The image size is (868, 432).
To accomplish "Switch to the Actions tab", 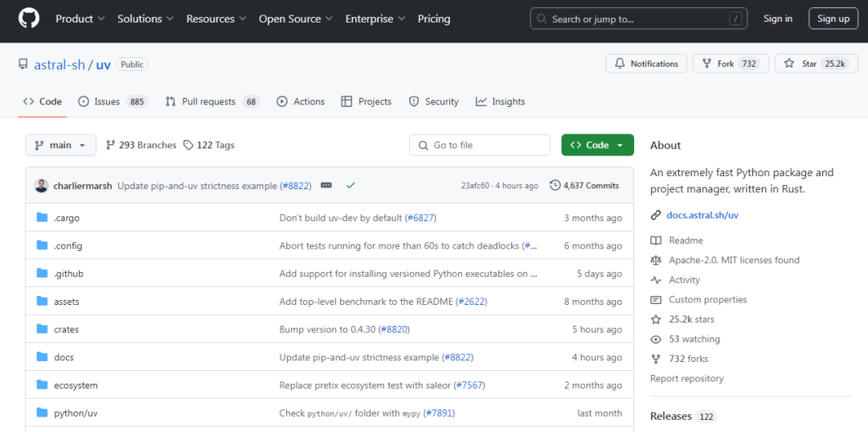I will (x=301, y=101).
